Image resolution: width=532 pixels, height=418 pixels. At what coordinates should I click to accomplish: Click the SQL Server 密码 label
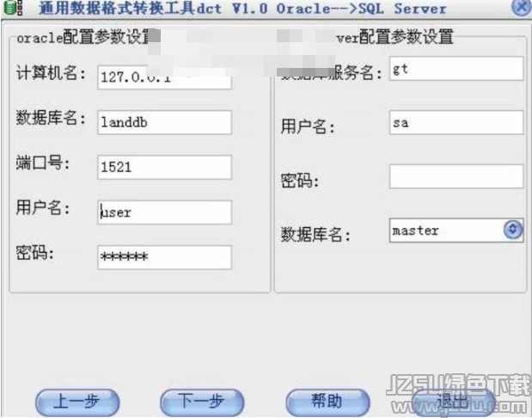pyautogui.click(x=300, y=181)
